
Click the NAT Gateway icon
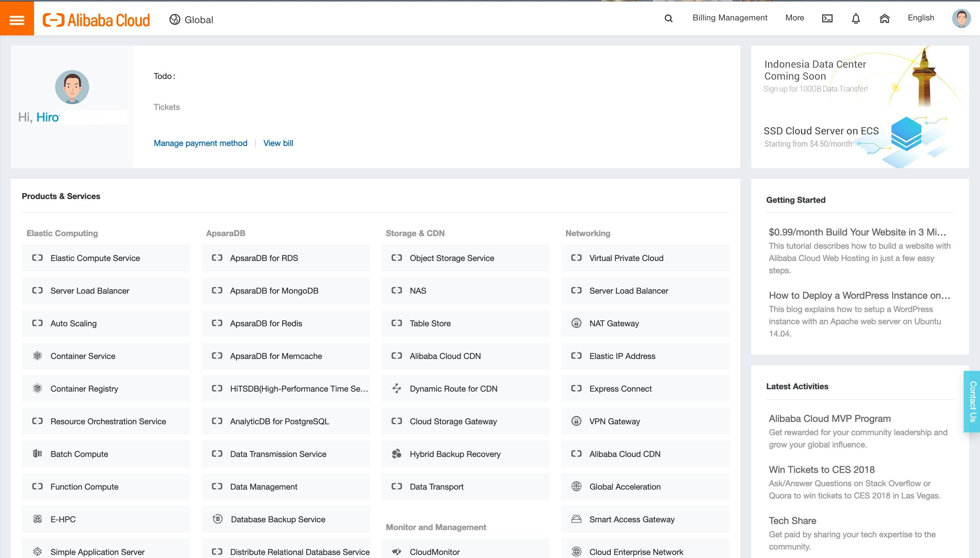coord(576,323)
